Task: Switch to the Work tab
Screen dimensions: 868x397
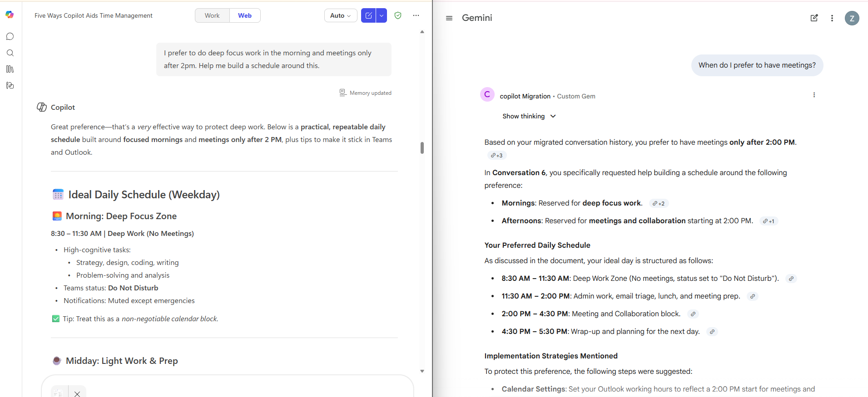Action: click(x=212, y=15)
